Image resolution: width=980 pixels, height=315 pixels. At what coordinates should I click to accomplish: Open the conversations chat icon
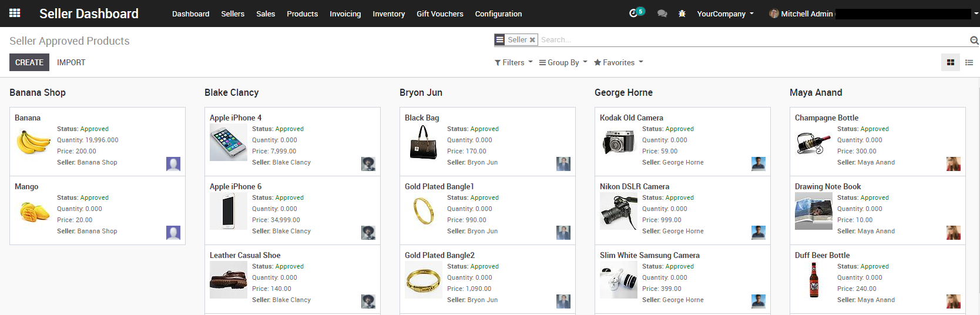point(662,14)
